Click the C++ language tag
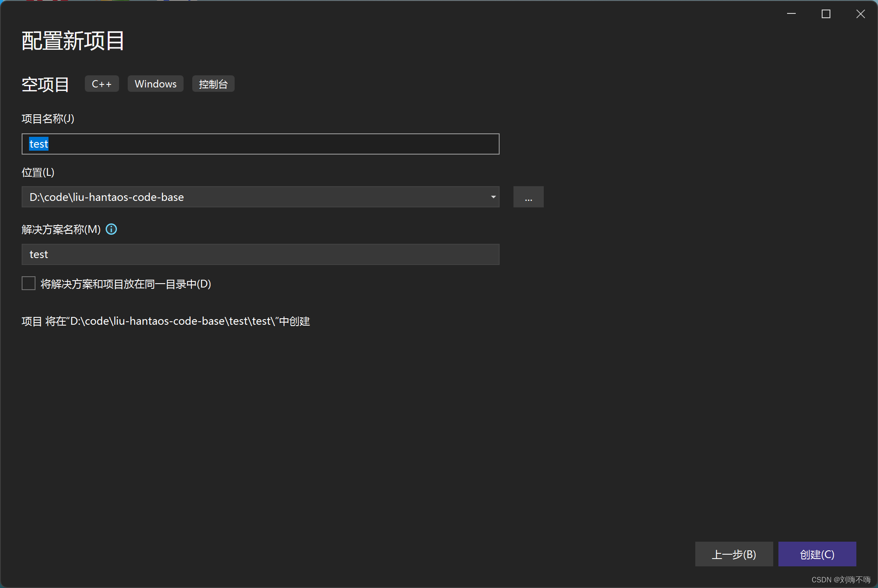 (x=102, y=84)
